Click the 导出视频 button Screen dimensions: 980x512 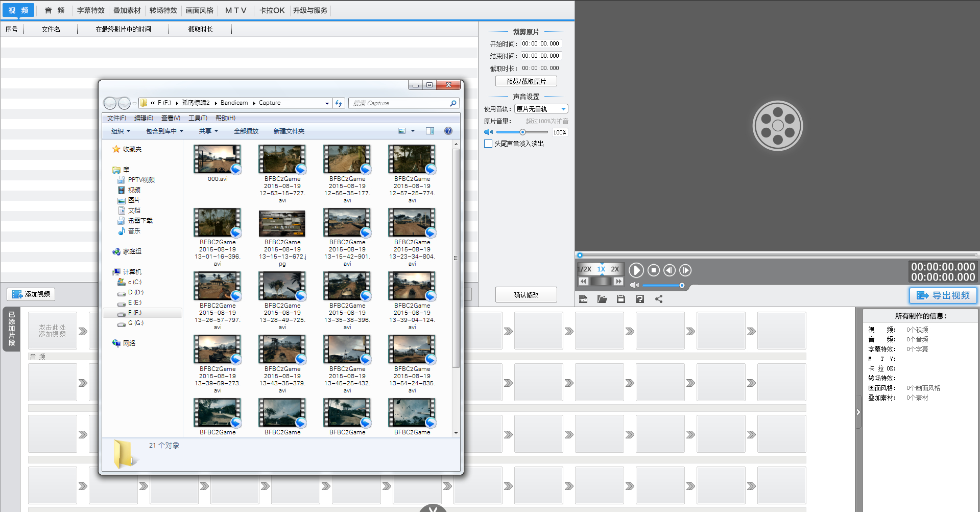(943, 295)
